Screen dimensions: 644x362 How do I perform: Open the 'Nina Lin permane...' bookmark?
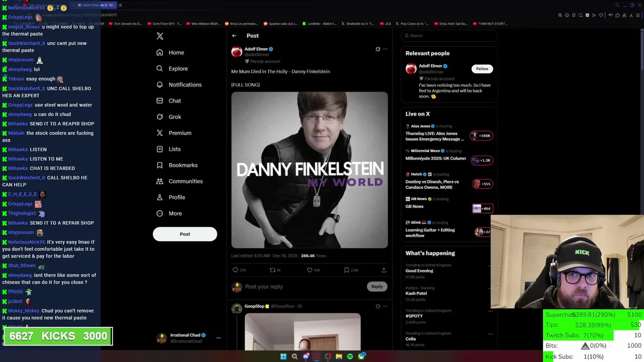click(x=241, y=24)
